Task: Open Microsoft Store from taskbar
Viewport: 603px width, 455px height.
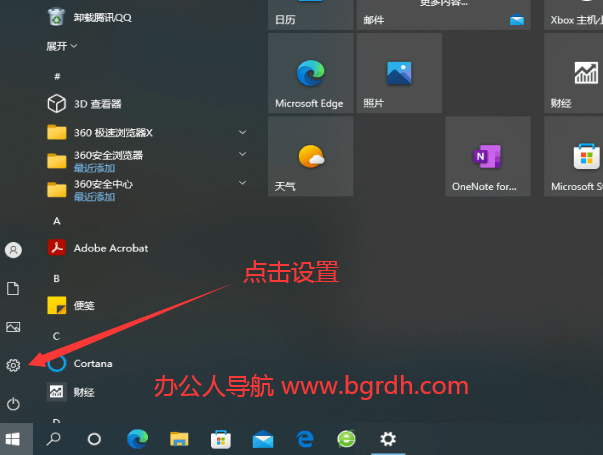Action: (221, 439)
